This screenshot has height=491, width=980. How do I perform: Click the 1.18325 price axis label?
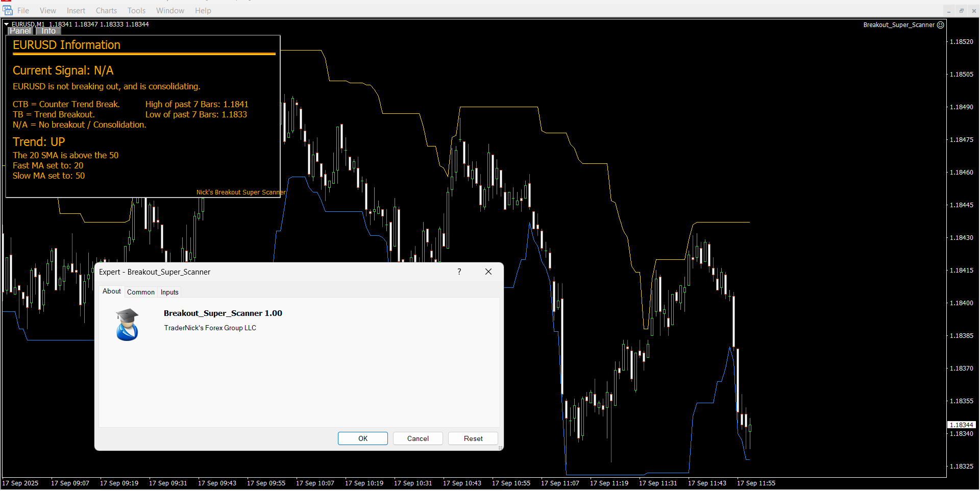point(962,467)
